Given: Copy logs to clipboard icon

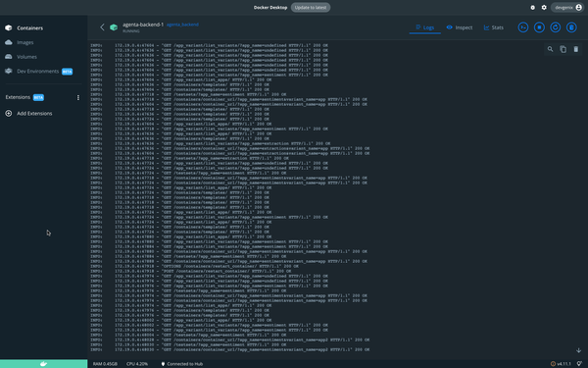Looking at the screenshot, I should click(x=563, y=49).
